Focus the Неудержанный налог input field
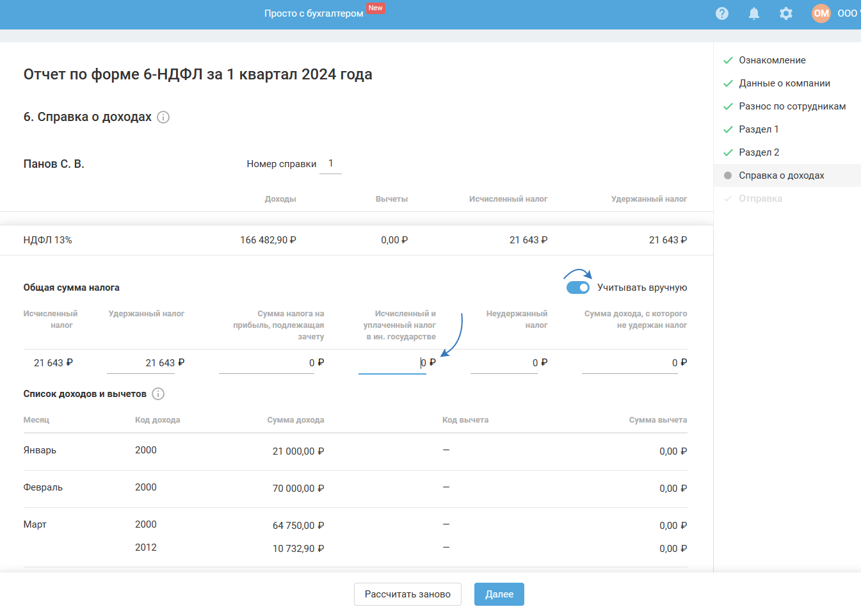This screenshot has height=616, width=861. point(504,363)
